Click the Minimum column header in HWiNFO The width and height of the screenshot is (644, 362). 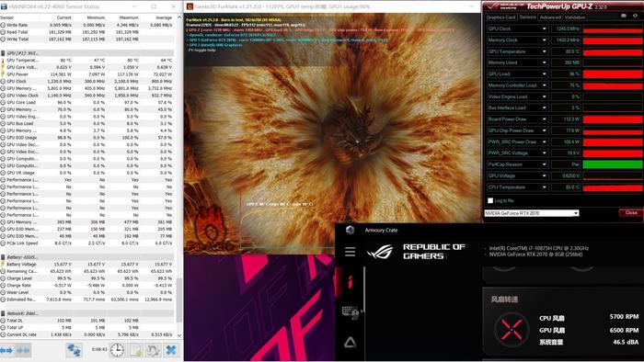coord(96,17)
